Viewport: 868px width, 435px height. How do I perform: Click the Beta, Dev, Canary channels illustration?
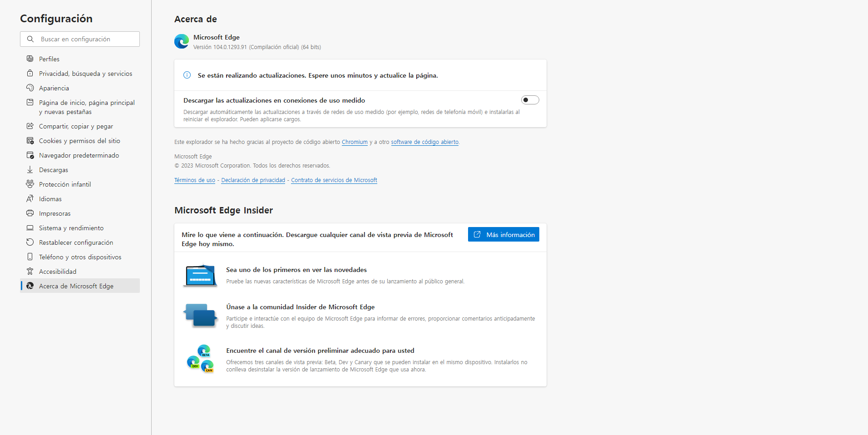pyautogui.click(x=200, y=359)
